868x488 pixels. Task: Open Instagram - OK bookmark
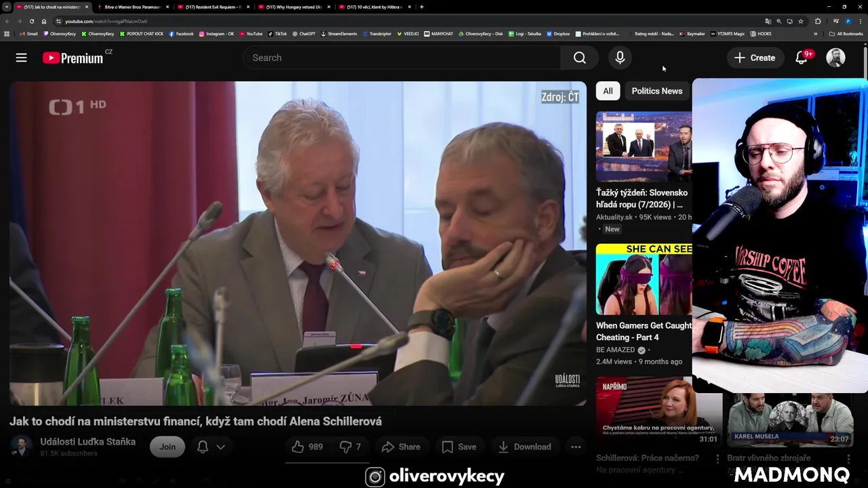tap(216, 34)
